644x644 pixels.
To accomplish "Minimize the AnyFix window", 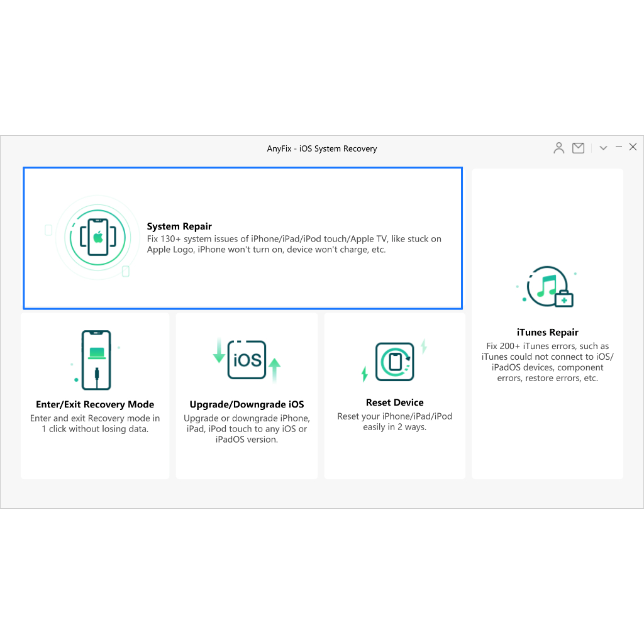I will [619, 147].
